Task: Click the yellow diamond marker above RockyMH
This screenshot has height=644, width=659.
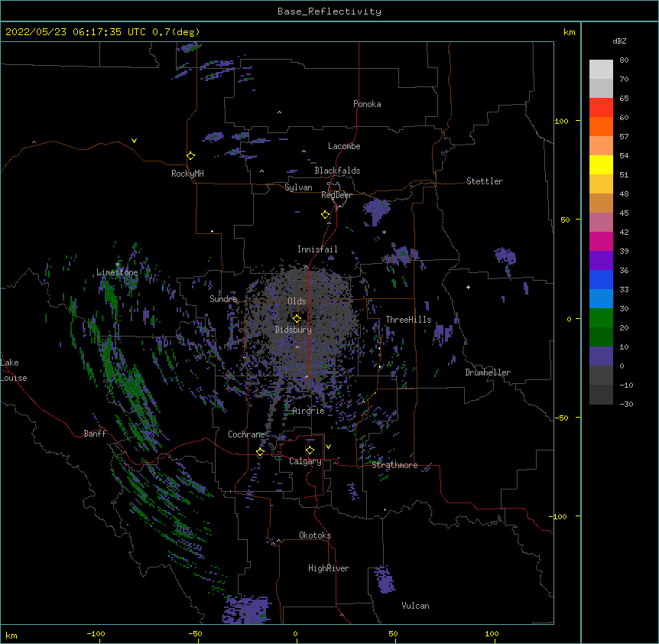Action: [191, 156]
